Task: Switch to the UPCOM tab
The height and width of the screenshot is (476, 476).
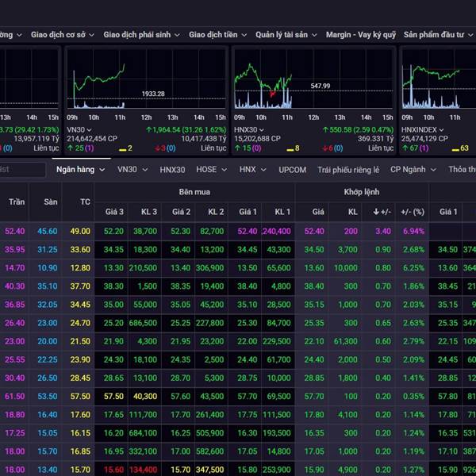Action: (294, 170)
